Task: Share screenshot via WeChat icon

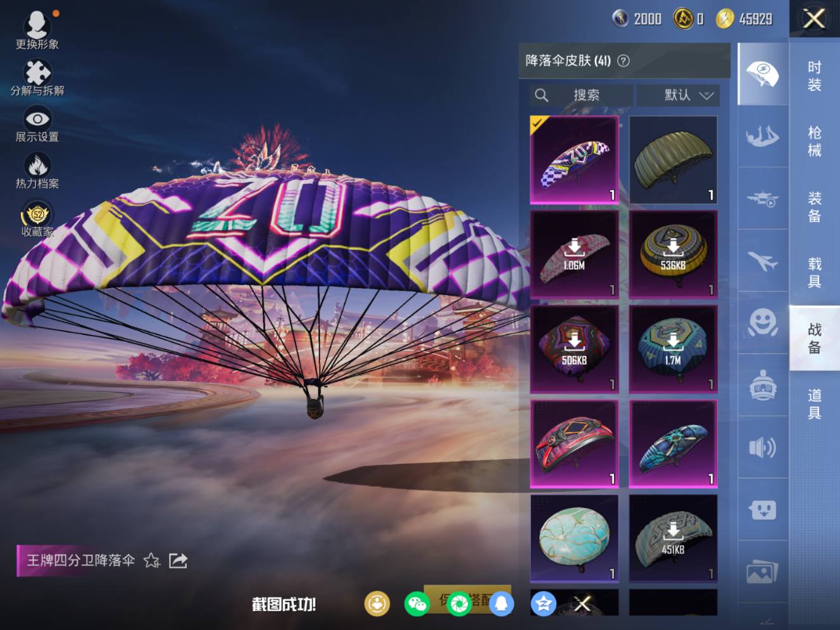Action: [417, 603]
